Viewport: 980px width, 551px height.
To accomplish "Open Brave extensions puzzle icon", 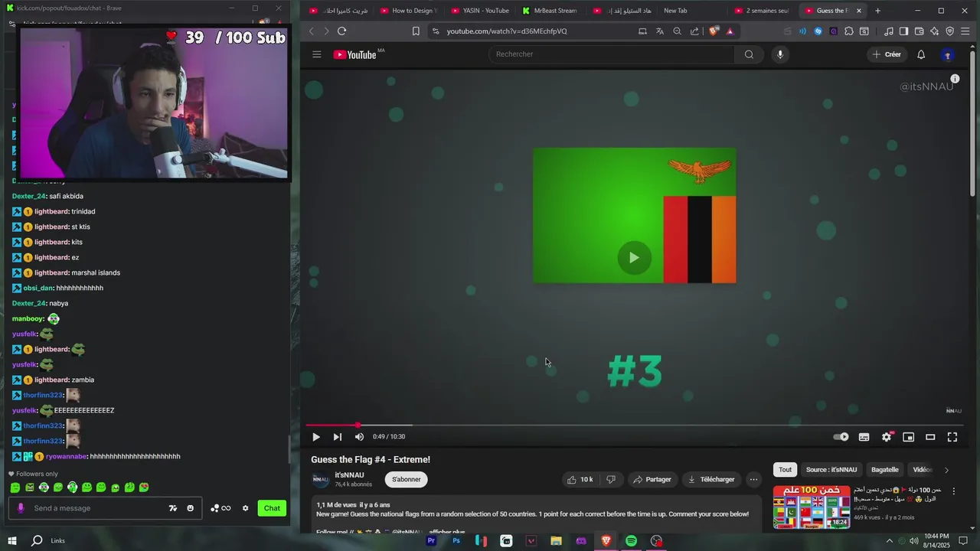I will [849, 31].
